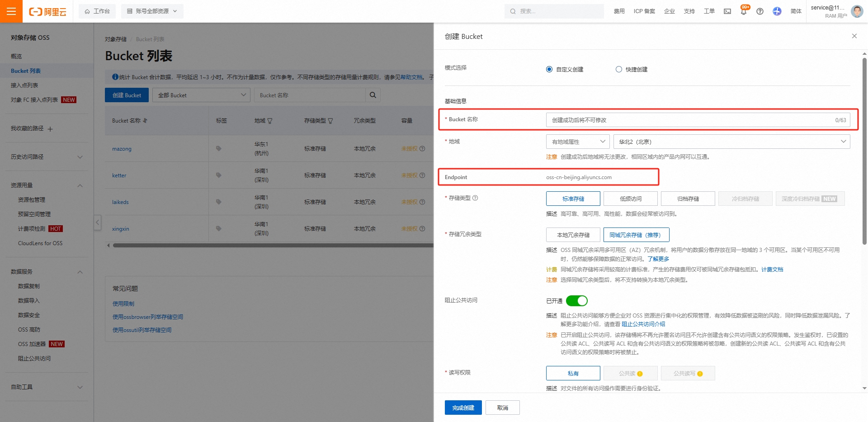Screen dimensions: 868x422
Task: Open the 有地域属性 dropdown
Action: 577,141
